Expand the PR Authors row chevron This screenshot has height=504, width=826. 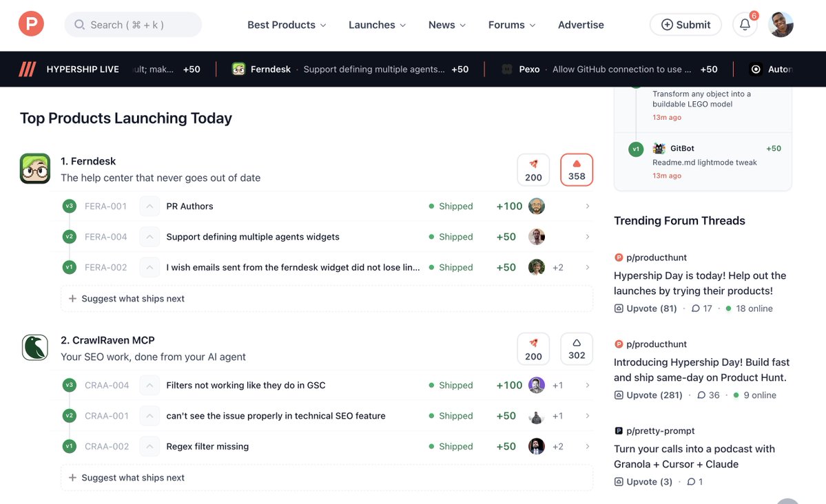tap(588, 206)
